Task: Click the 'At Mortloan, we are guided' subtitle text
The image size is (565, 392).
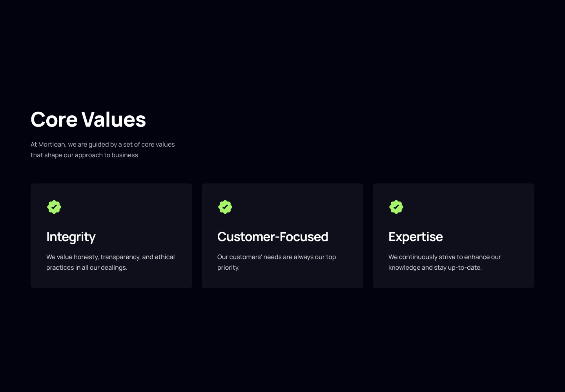Action: pos(103,144)
